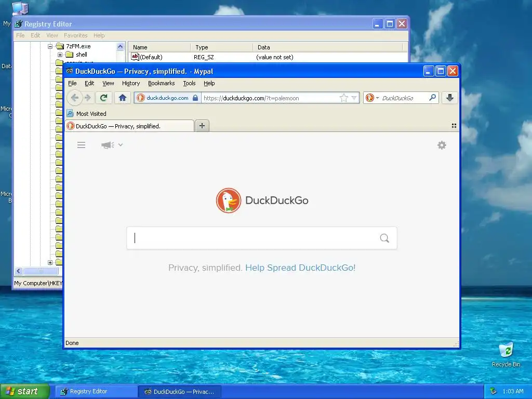532x399 pixels.
Task: Go forward using the Forward arrow
Action: (x=88, y=98)
